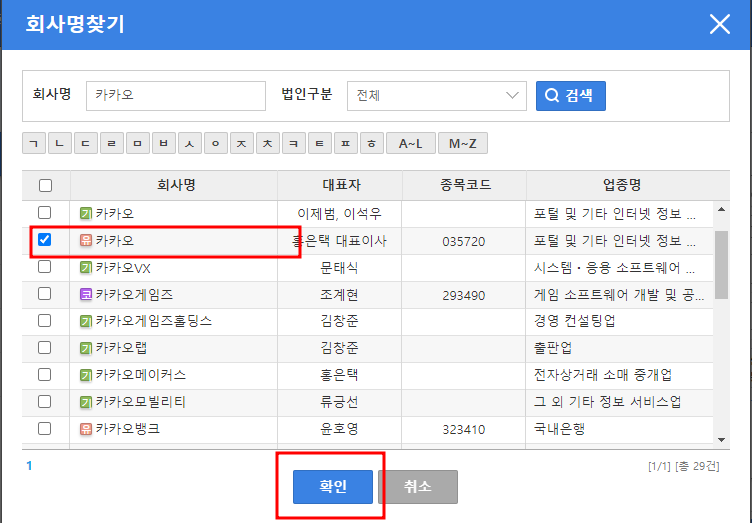Filter by initial consonant ㅎ

372,143
